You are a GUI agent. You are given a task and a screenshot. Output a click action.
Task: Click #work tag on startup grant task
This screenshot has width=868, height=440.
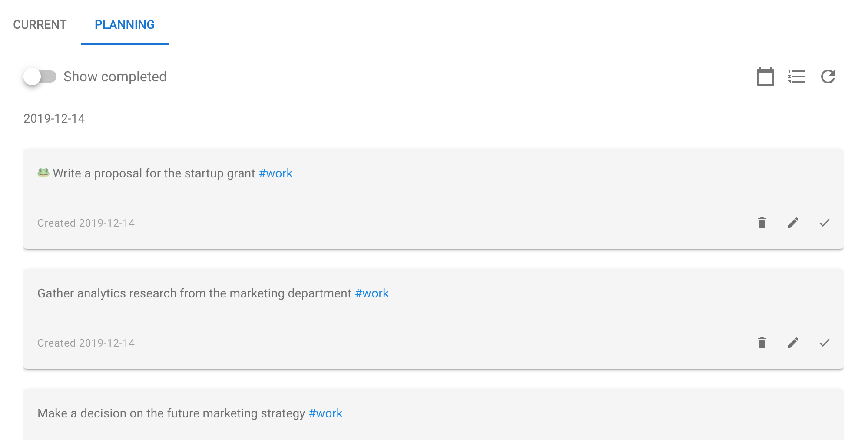(275, 173)
